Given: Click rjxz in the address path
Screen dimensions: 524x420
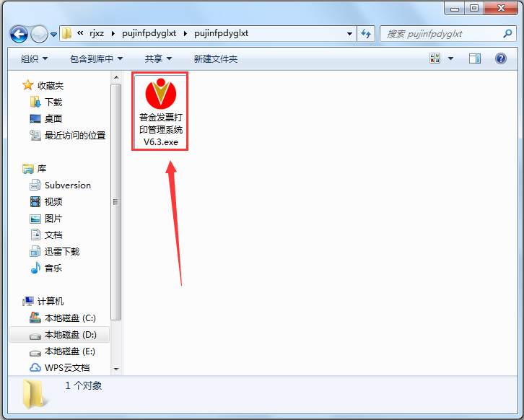Looking at the screenshot, I should (x=97, y=33).
